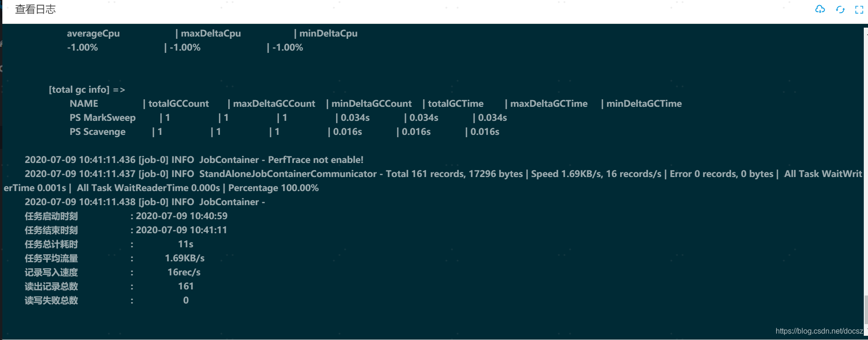Click the Speed 1.69KB/s, 16 records/s text
The image size is (868, 340).
point(596,174)
